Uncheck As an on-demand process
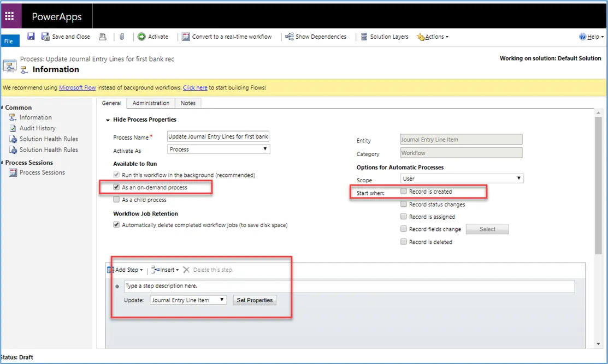 [x=116, y=187]
